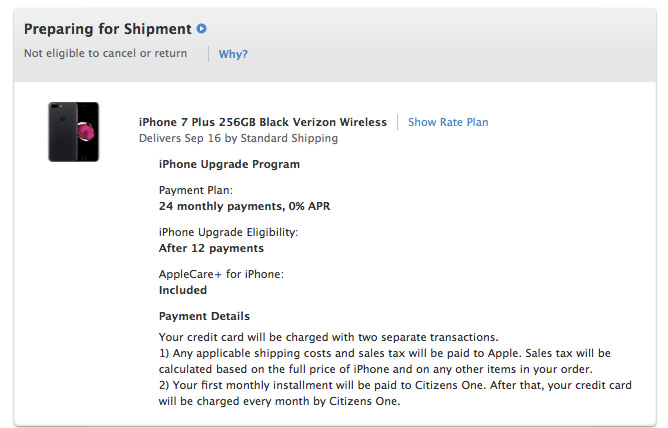Click 'charged every month by Citizens One' line
Viewport: 668px width, 428px height.
pos(278,402)
